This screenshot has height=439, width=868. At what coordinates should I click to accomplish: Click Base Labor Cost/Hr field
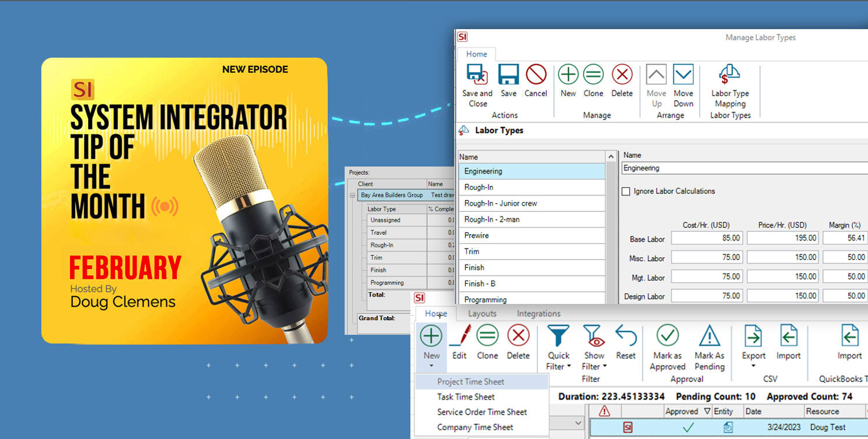[707, 238]
